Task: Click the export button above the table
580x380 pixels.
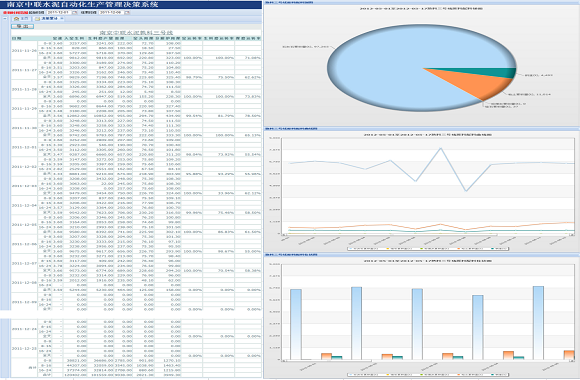Action: (23, 26)
